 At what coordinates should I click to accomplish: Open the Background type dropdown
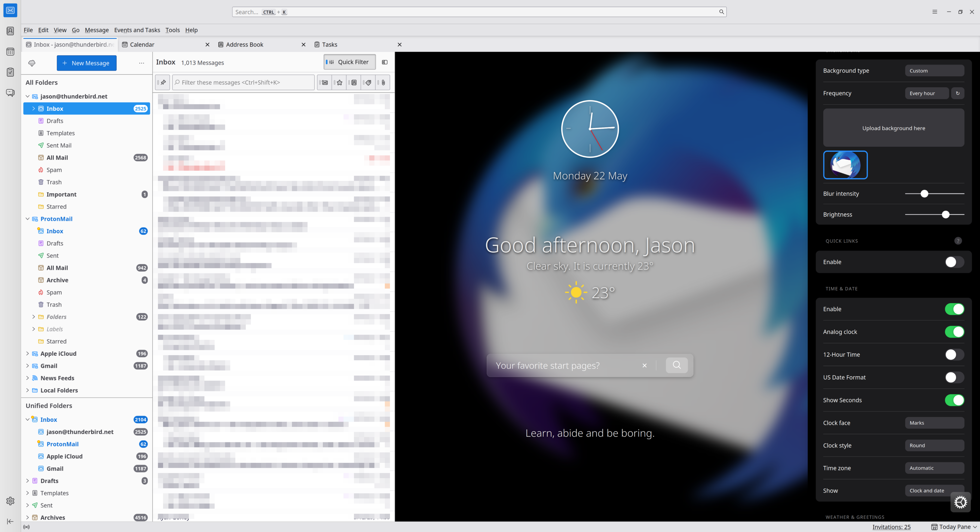934,71
